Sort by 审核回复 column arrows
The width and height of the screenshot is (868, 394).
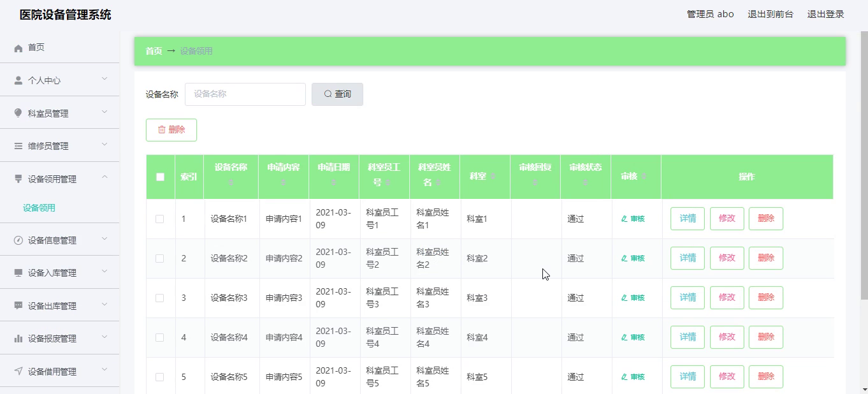click(x=535, y=183)
